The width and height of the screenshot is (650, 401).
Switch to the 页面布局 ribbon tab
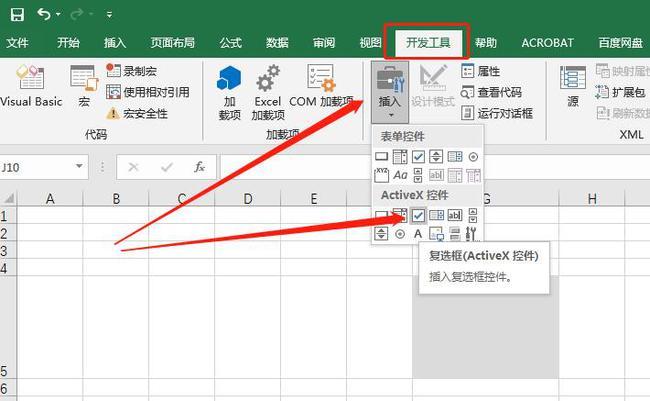click(172, 43)
